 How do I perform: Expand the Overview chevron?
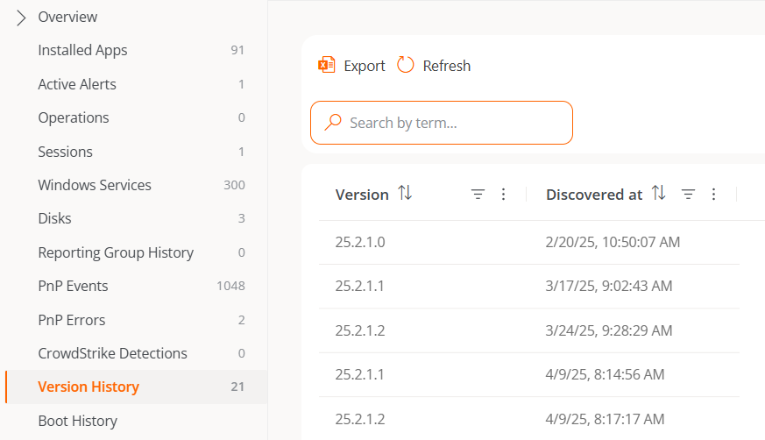[x=21, y=17]
